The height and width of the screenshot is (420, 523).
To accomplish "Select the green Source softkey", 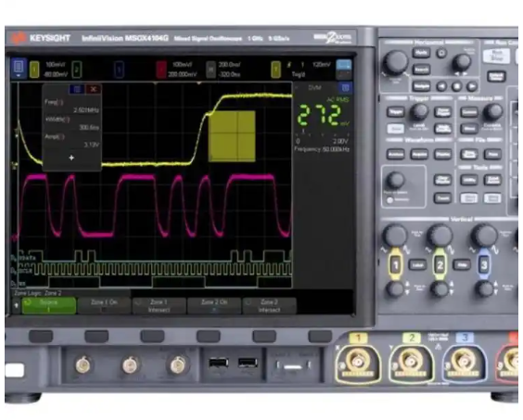I will 49,306.
